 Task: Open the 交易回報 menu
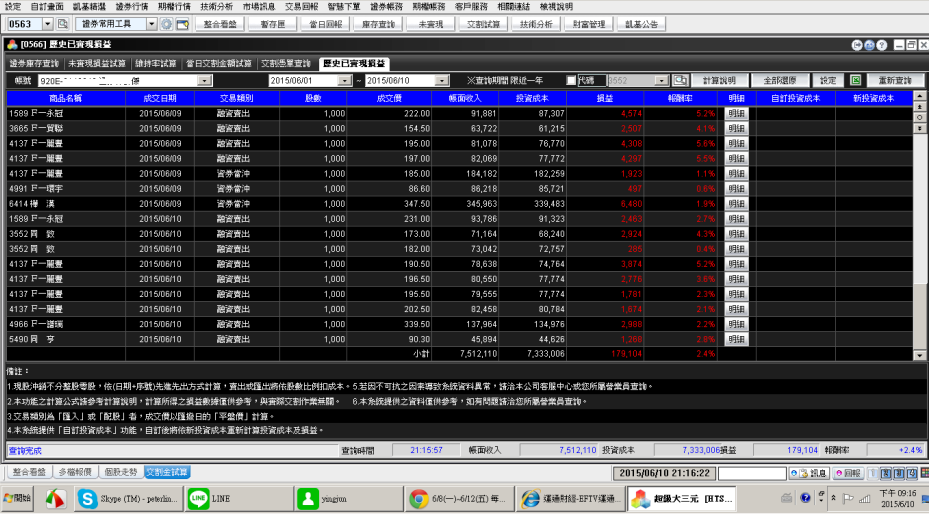[302, 6]
